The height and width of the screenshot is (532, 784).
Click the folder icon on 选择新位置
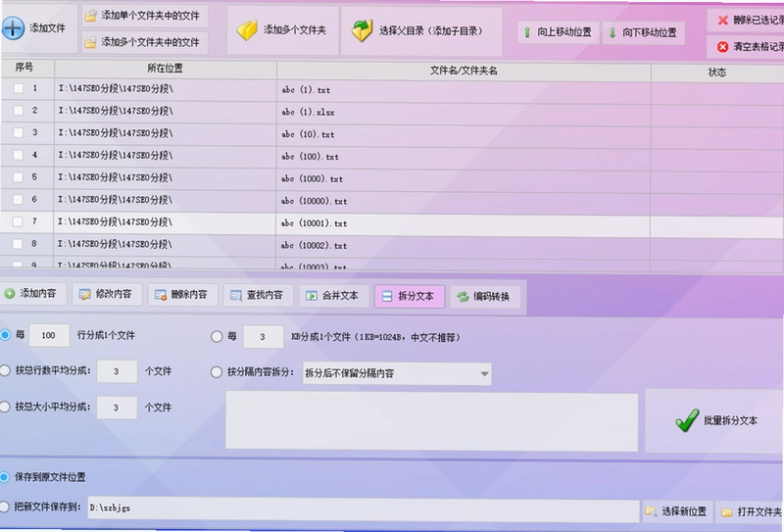[x=651, y=511]
